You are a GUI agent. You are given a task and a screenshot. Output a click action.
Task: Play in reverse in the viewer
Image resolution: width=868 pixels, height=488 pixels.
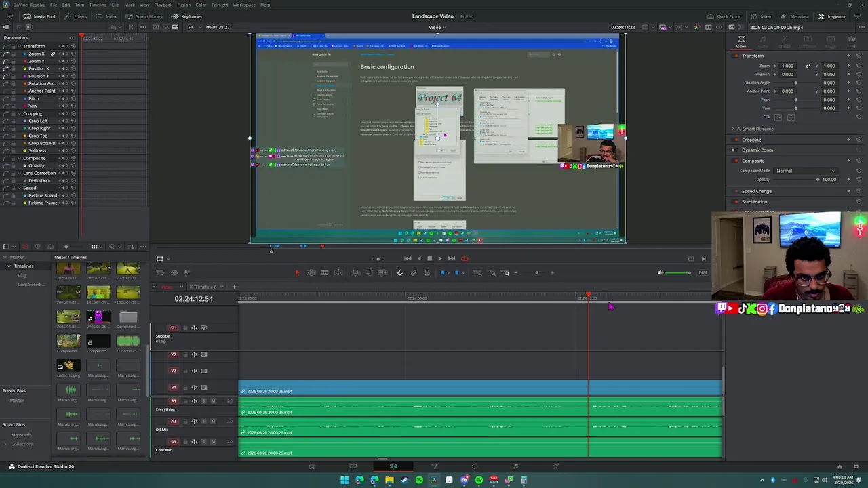[419, 258]
